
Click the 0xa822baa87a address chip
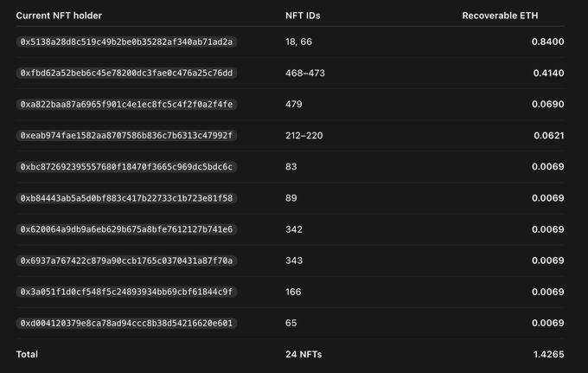126,105
